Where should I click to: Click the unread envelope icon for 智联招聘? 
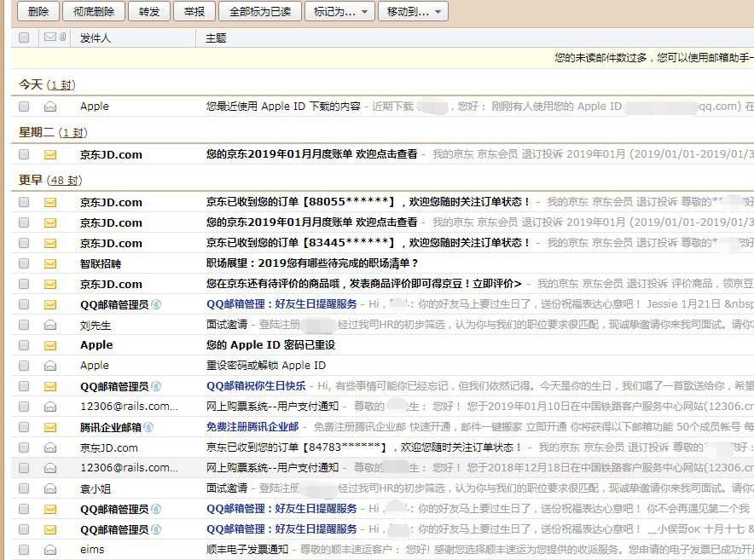[x=50, y=263]
